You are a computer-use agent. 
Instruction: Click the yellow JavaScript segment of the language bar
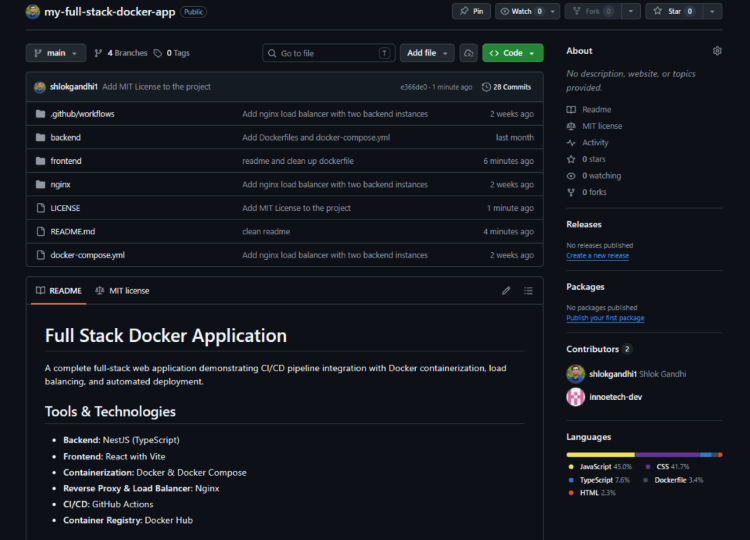(600, 455)
